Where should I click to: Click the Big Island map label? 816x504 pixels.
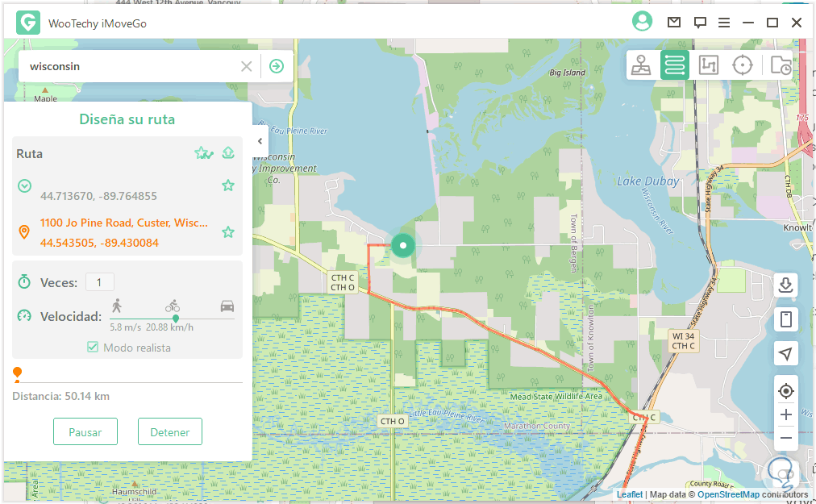[x=567, y=73]
